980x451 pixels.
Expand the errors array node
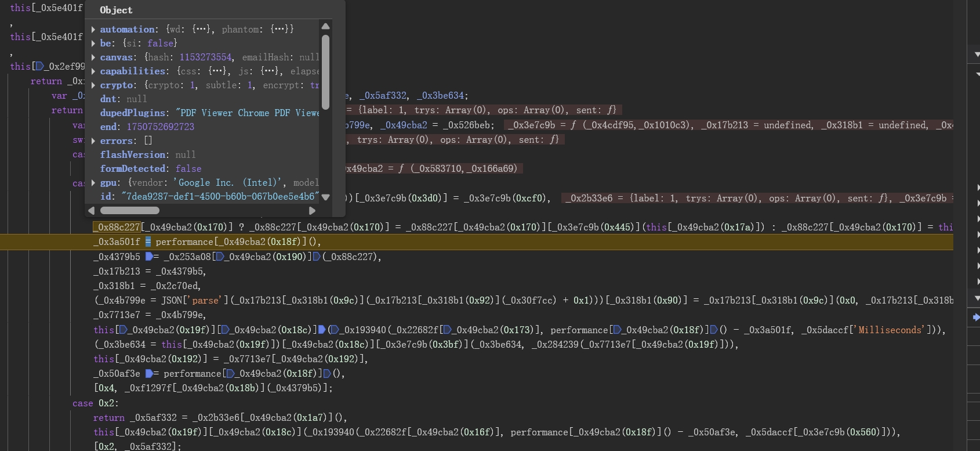(93, 140)
